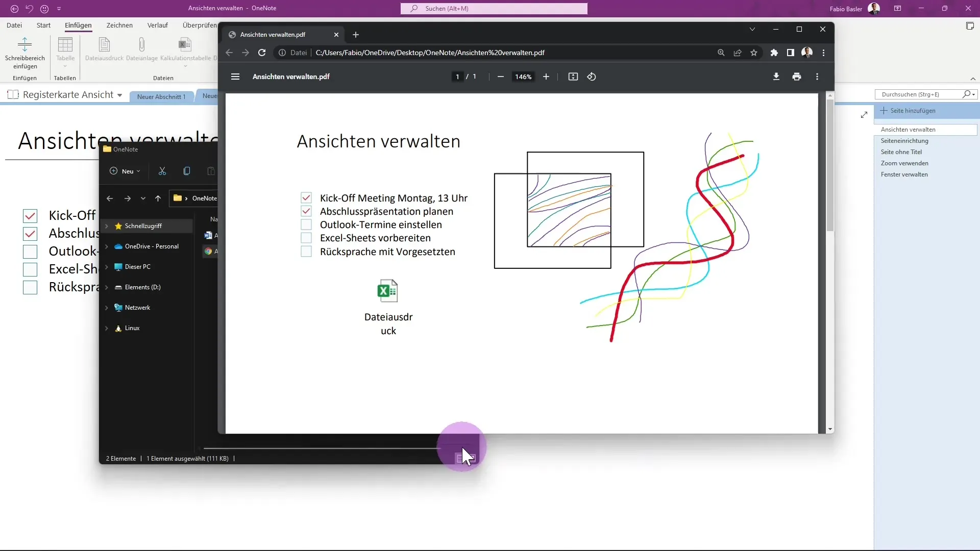Image resolution: width=980 pixels, height=551 pixels.
Task: Check the Outlook checkbox in OneNote page
Action: pyautogui.click(x=30, y=252)
